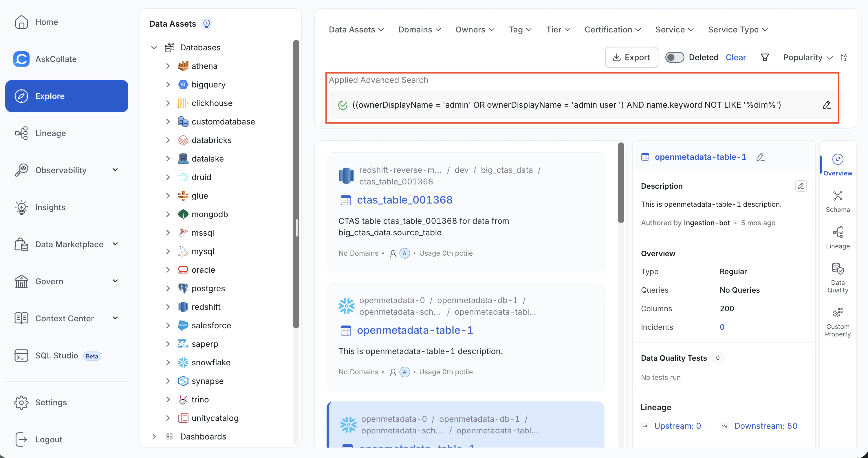Edit openmetadata-table-1 display name pencil
Viewport: 868px width, 458px height.
pyautogui.click(x=760, y=157)
